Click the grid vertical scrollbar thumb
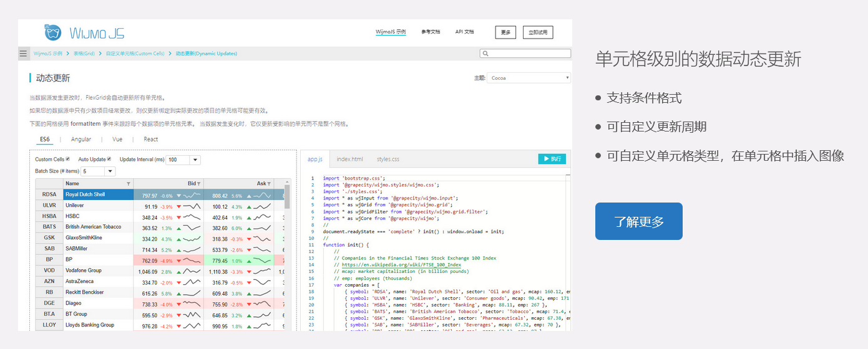 click(x=287, y=196)
